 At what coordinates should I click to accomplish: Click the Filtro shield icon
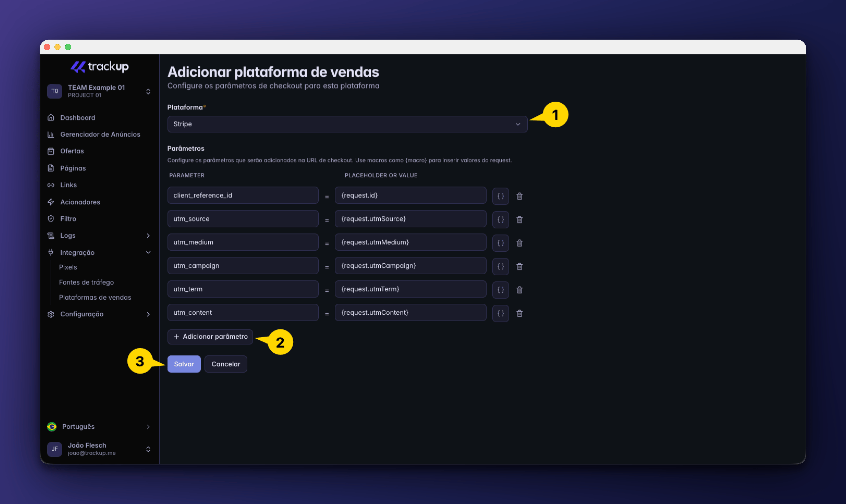[51, 219]
